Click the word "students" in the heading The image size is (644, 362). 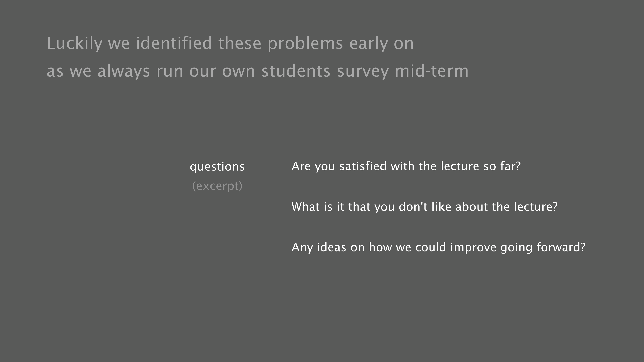[296, 71]
